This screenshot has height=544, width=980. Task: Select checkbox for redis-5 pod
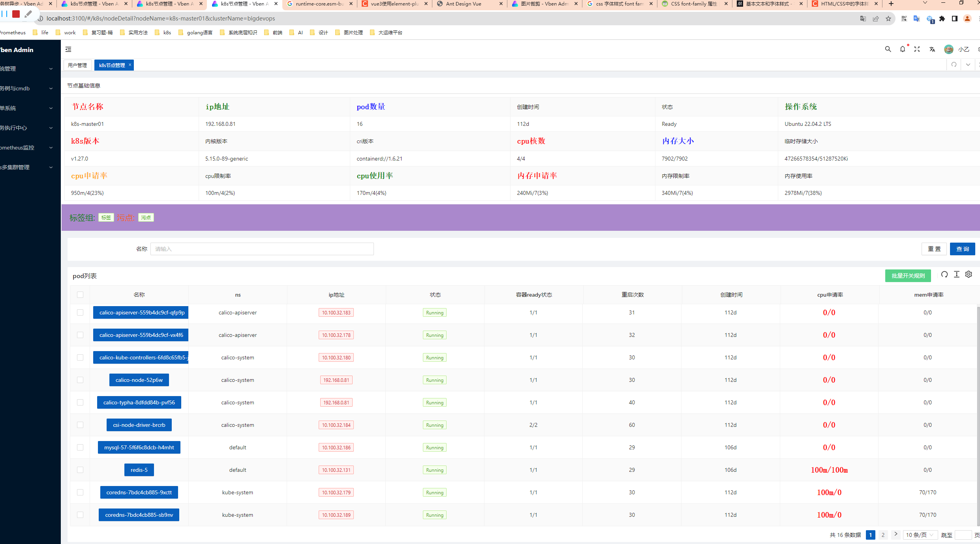click(80, 470)
